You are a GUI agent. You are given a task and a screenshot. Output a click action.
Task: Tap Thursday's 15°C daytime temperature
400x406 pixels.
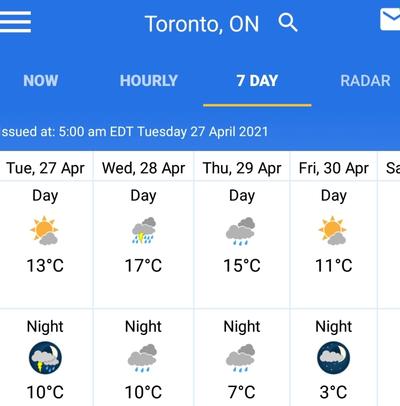click(242, 266)
